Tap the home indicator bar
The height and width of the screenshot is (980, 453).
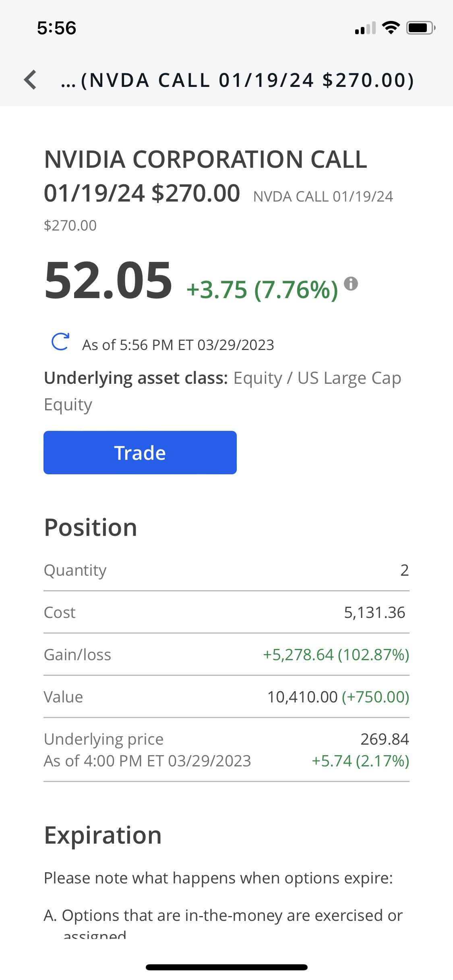226,967
